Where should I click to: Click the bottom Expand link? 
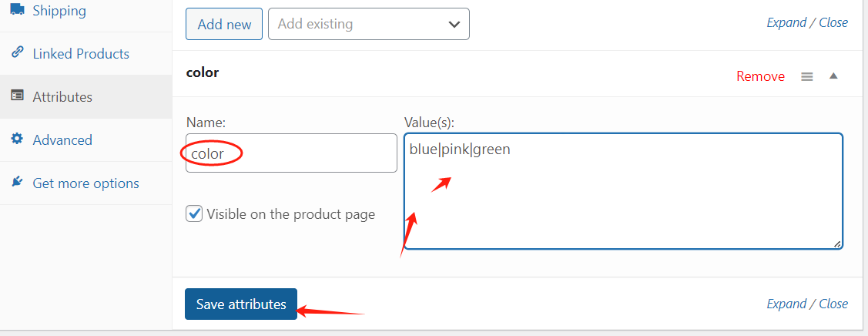[x=785, y=304]
